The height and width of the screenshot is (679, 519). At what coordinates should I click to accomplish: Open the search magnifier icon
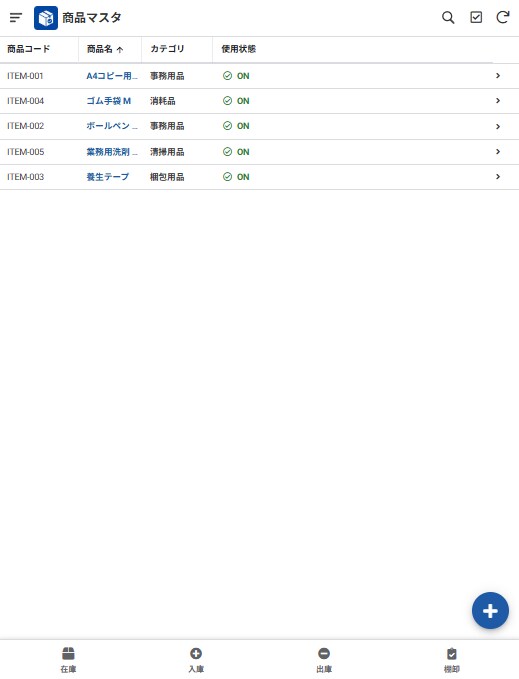(448, 18)
